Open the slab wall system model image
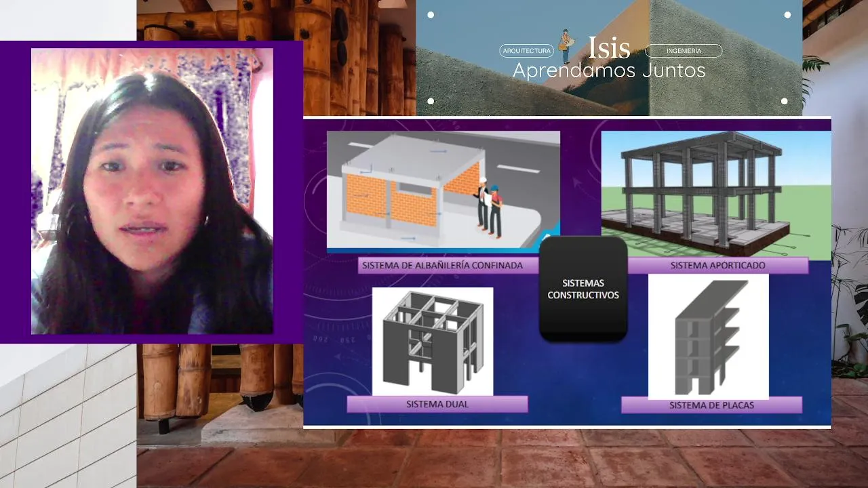Screen dimensions: 868x488 [x=709, y=337]
